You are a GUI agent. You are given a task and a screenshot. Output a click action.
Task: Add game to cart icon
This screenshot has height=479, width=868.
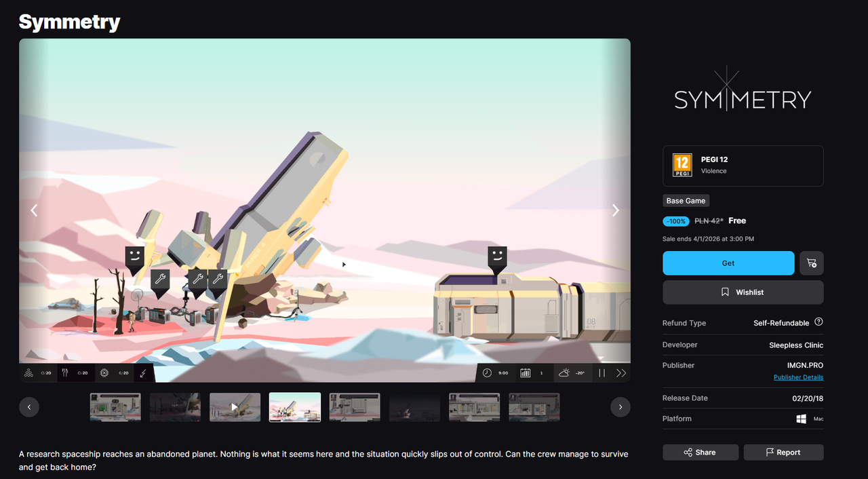coord(812,263)
